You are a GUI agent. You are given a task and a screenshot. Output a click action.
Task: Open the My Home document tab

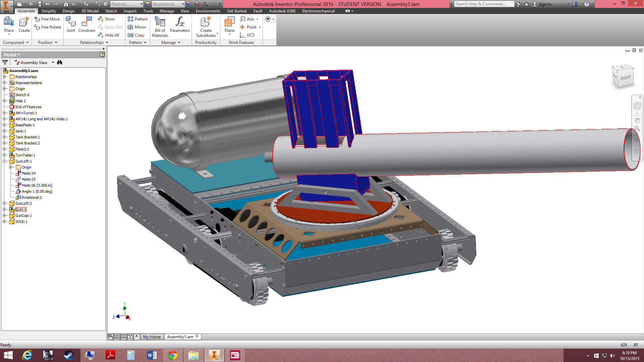(x=152, y=337)
